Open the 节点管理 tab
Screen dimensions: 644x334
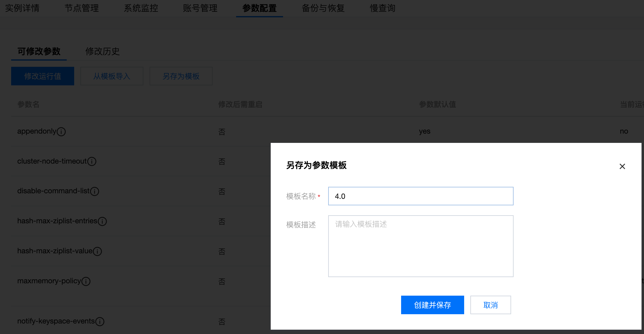click(82, 8)
